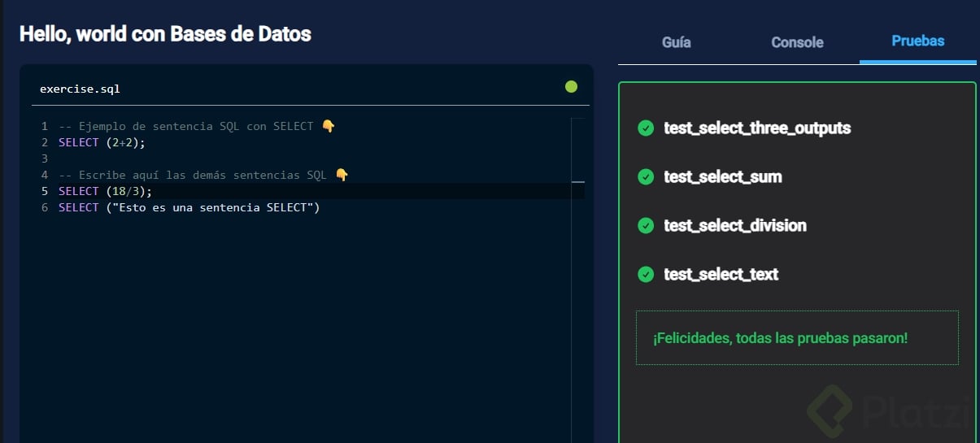980x443 pixels.
Task: Click the pointing-down emoji on line 4
Action: click(x=342, y=175)
